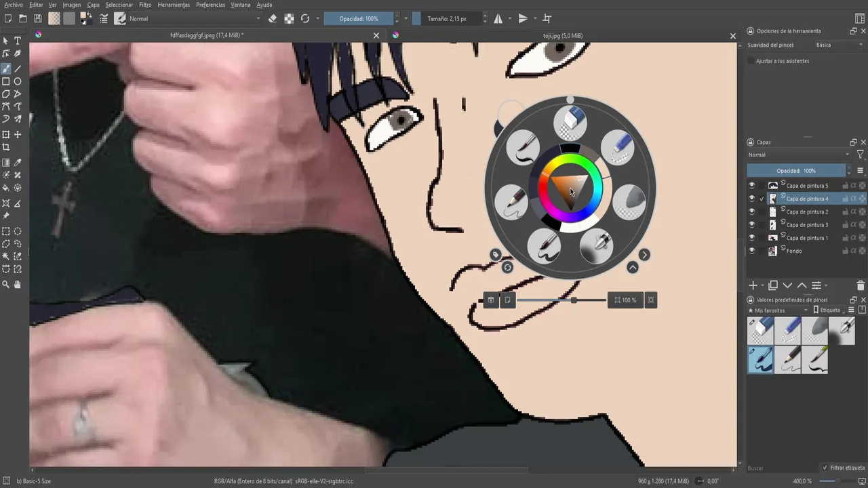Viewport: 868px width, 488px height.
Task: Create a new document from toolbar
Action: [8, 18]
